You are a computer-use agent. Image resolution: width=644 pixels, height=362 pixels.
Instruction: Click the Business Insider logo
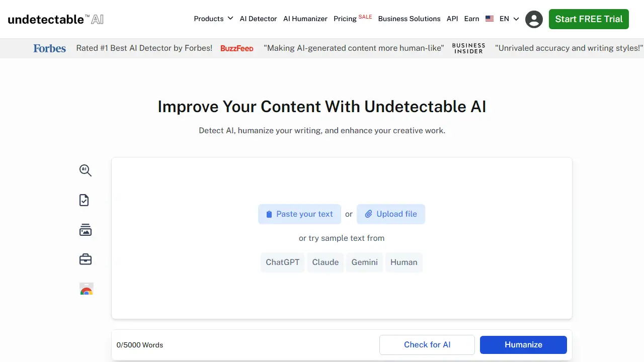coord(468,48)
